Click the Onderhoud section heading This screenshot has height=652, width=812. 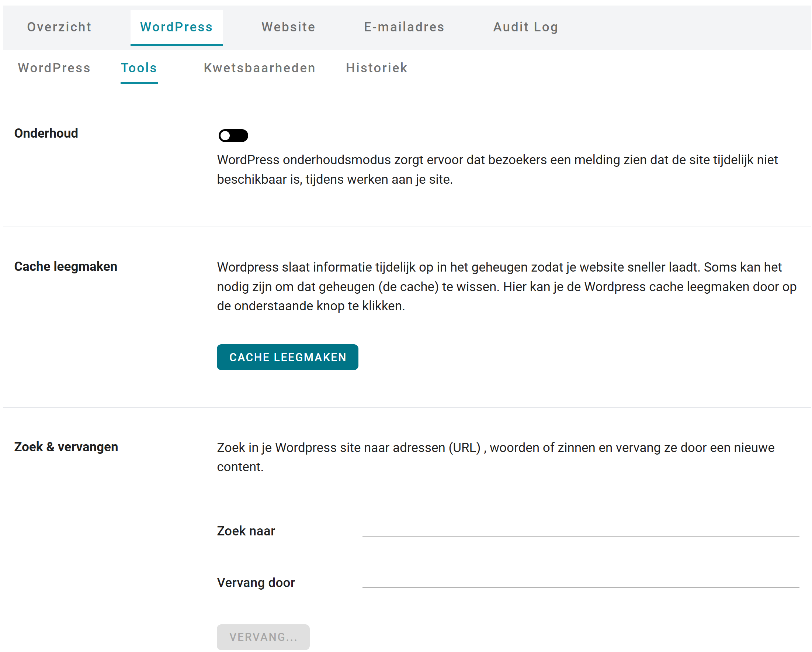tap(46, 134)
